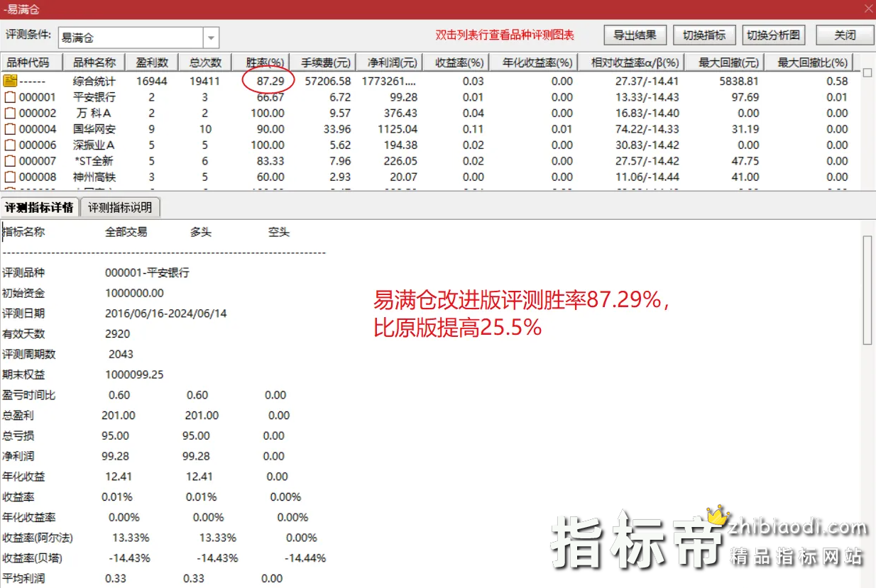Image resolution: width=876 pixels, height=588 pixels.
Task: Click the 易满仓 condition input field
Action: click(131, 38)
